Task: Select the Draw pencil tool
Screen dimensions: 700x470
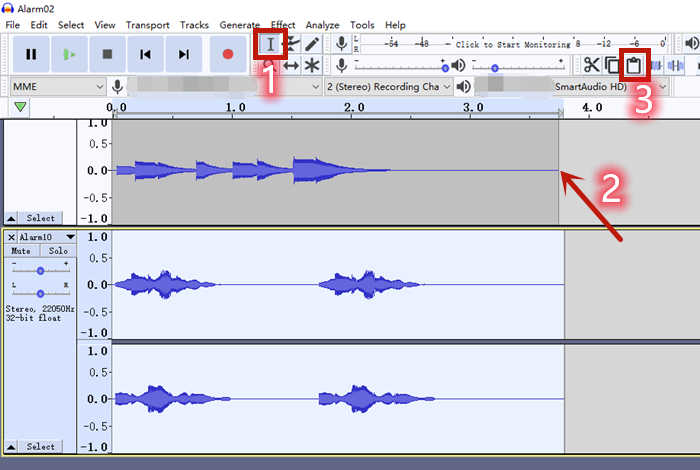Action: [312, 44]
